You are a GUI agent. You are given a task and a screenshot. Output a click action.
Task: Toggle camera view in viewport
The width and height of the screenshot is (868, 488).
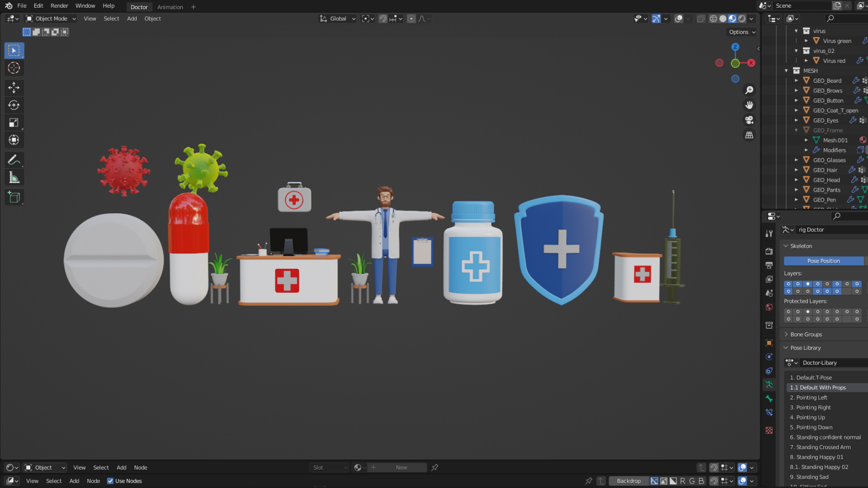[749, 120]
